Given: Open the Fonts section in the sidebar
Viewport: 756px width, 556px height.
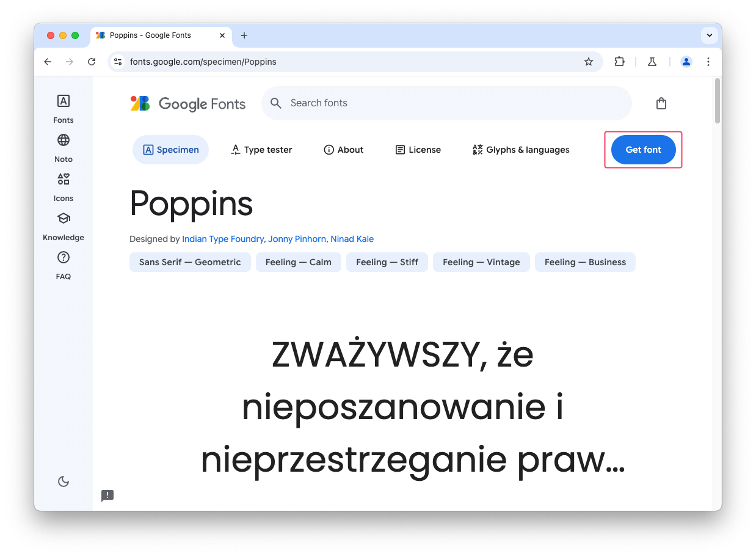Looking at the screenshot, I should [63, 109].
